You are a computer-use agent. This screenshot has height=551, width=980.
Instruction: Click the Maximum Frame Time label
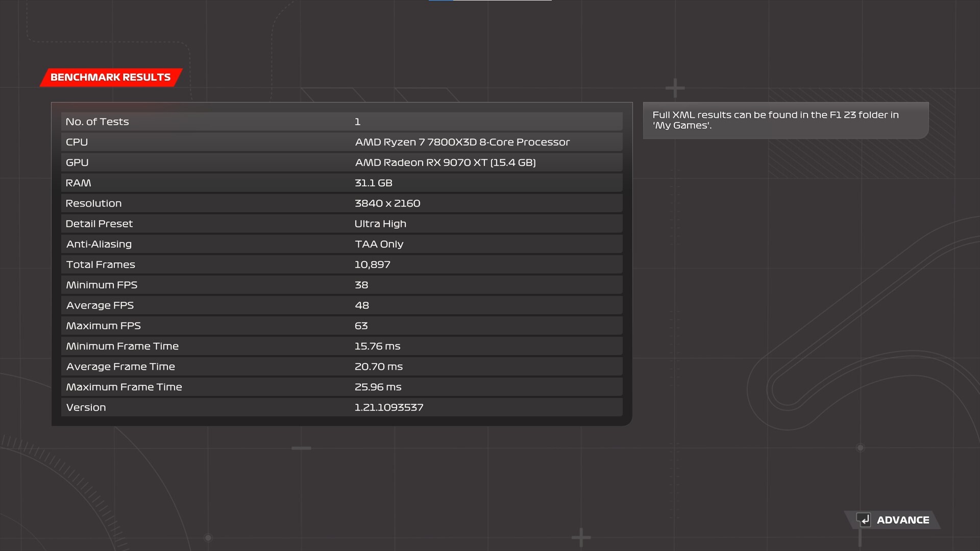pyautogui.click(x=124, y=387)
